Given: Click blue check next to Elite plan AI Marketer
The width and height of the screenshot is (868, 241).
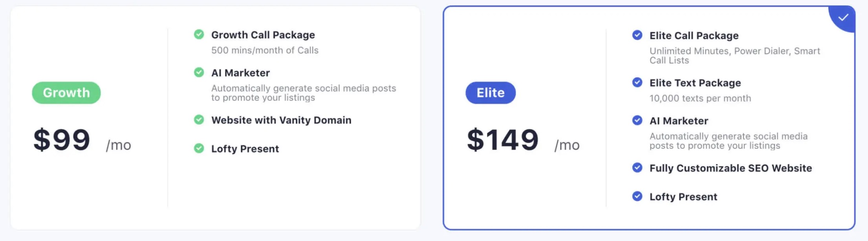Looking at the screenshot, I should (x=637, y=120).
